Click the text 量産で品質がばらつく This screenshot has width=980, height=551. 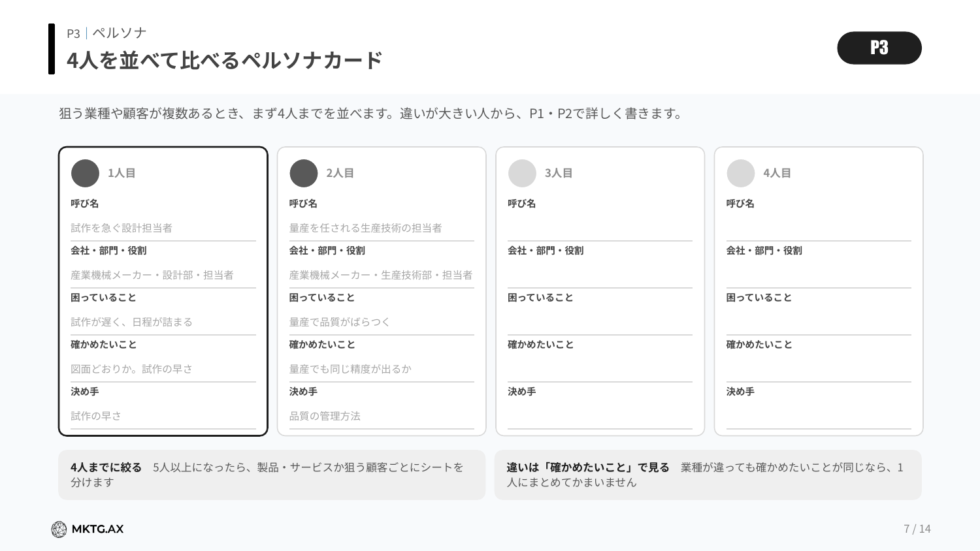tap(340, 322)
